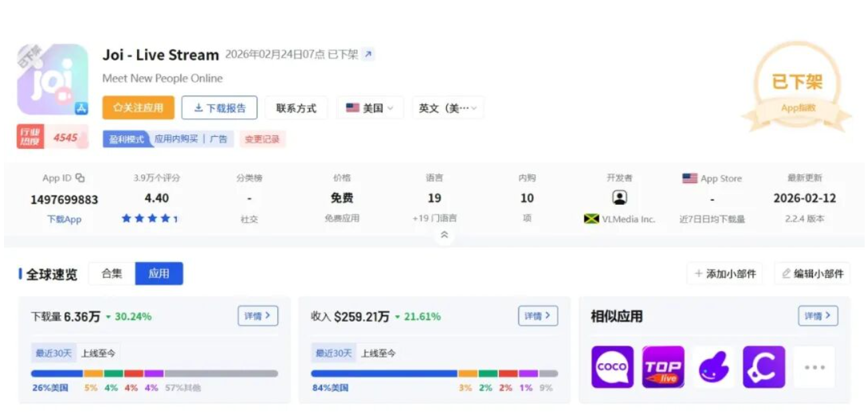Switch downloads card to 上线至今
This screenshot has height=419, width=868.
click(x=99, y=353)
